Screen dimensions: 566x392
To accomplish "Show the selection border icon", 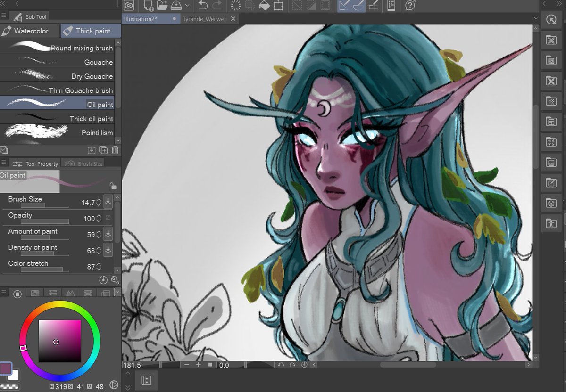I will click(x=325, y=6).
